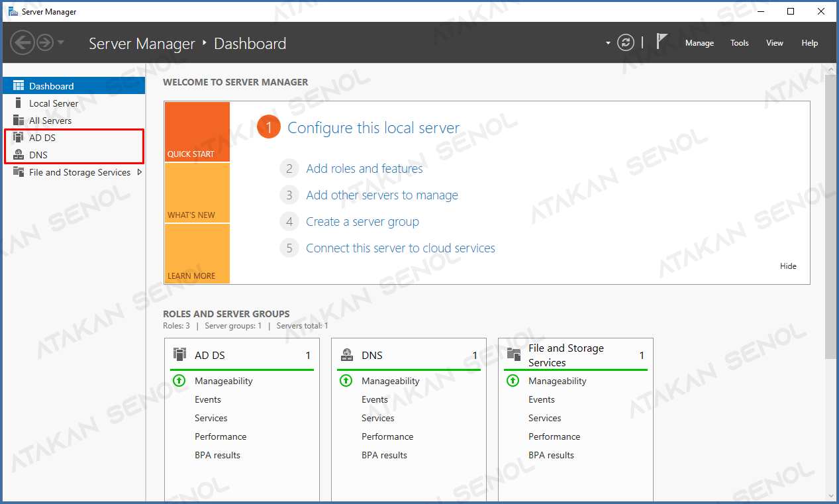Click the step 3 number circle
839x504 pixels.
pos(289,195)
